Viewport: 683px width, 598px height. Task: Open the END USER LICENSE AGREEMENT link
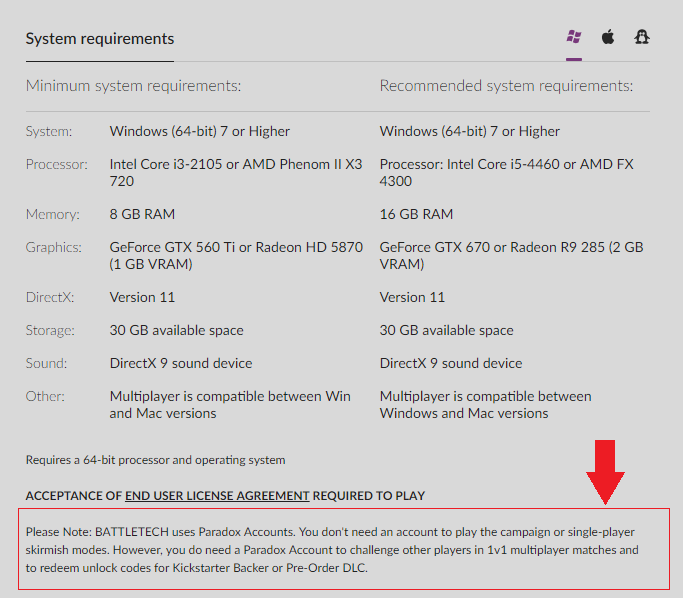coord(217,496)
